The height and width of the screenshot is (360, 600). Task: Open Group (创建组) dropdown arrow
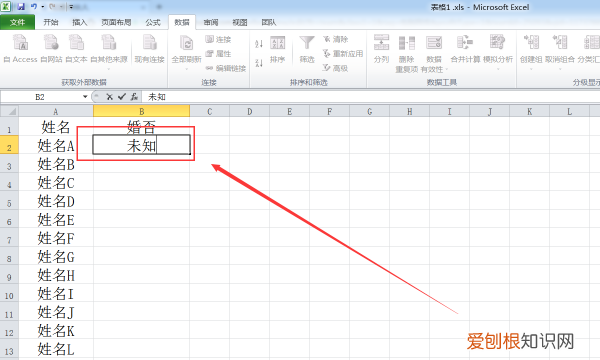[531, 69]
